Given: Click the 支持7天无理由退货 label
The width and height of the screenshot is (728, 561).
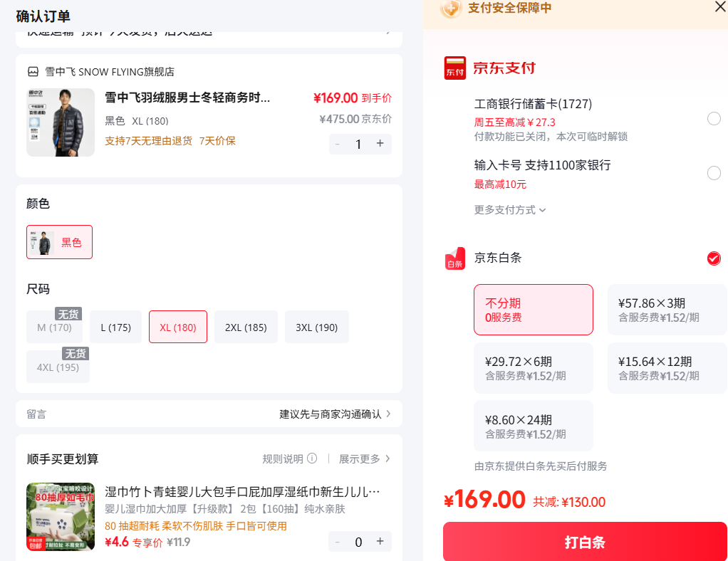Looking at the screenshot, I should point(148,140).
